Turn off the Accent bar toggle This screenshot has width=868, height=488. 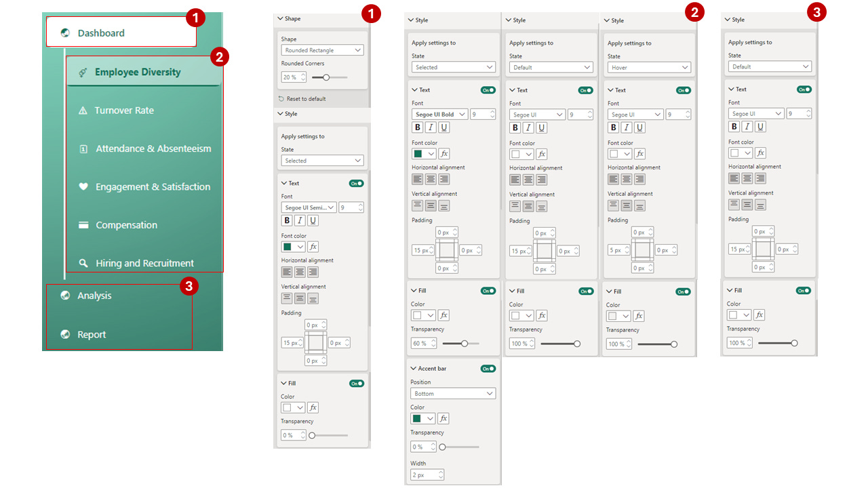[x=488, y=369]
